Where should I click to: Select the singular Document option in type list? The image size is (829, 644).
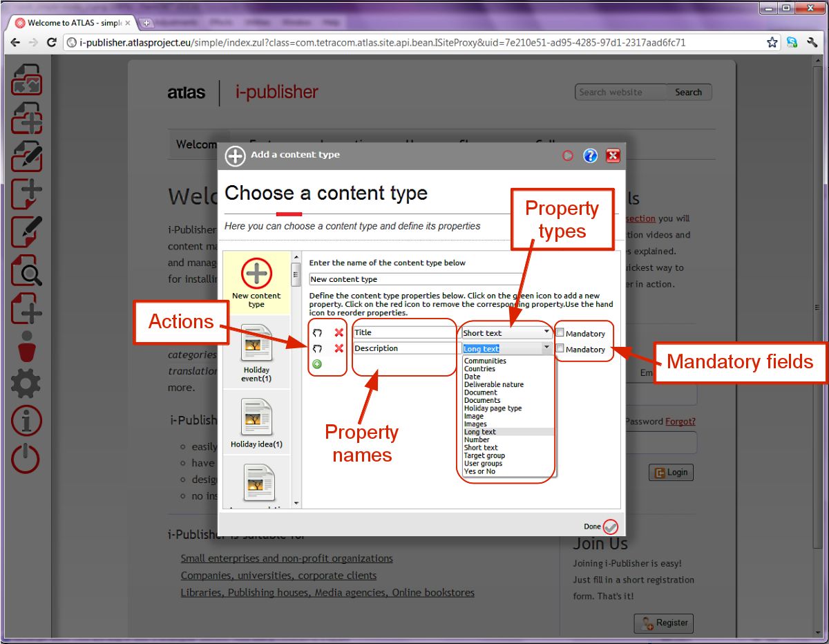(481, 392)
